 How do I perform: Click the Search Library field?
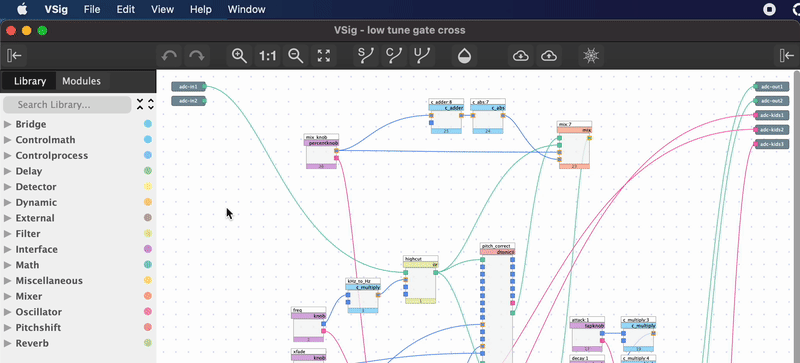[67, 105]
